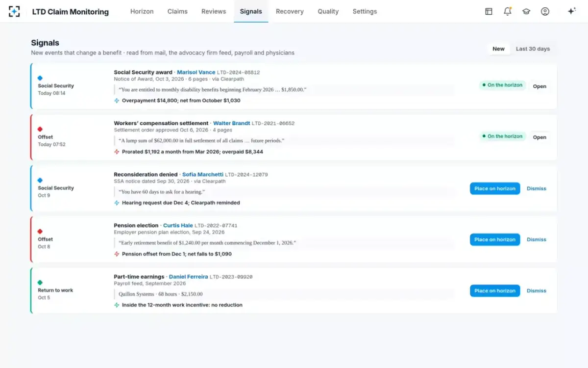
Task: Launch the sparkle assistant icon
Action: pos(571,11)
